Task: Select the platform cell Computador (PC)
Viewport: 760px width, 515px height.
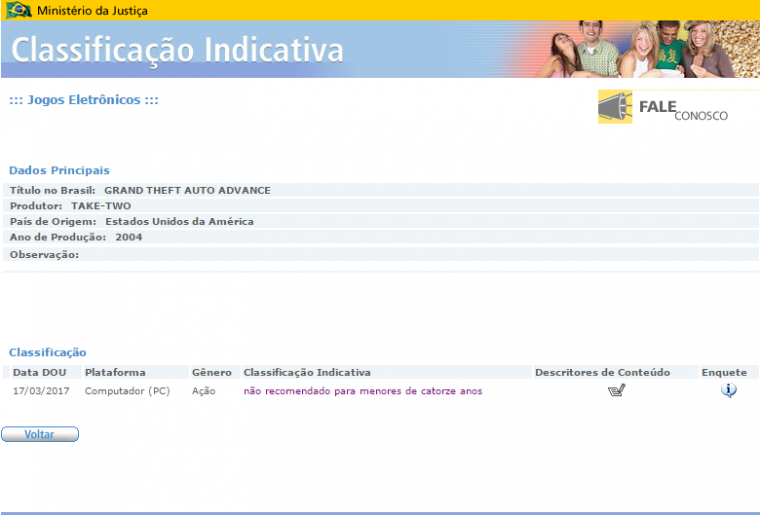Action: 127,391
